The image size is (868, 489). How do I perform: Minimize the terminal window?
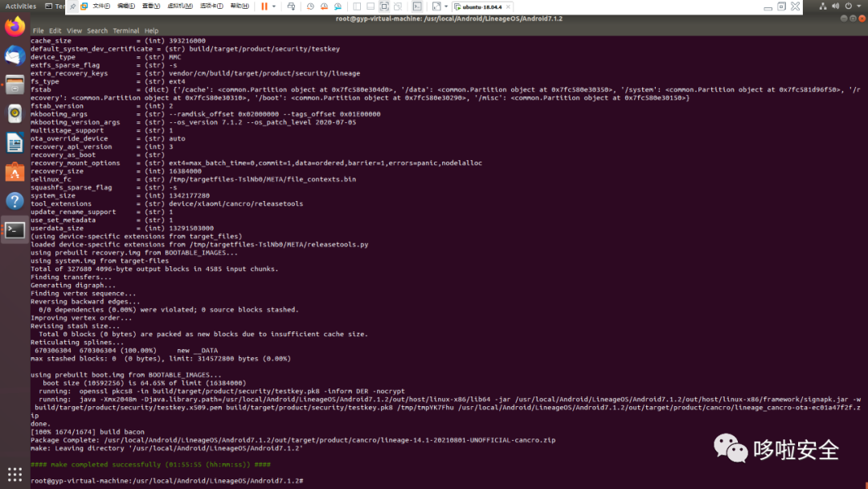(844, 18)
